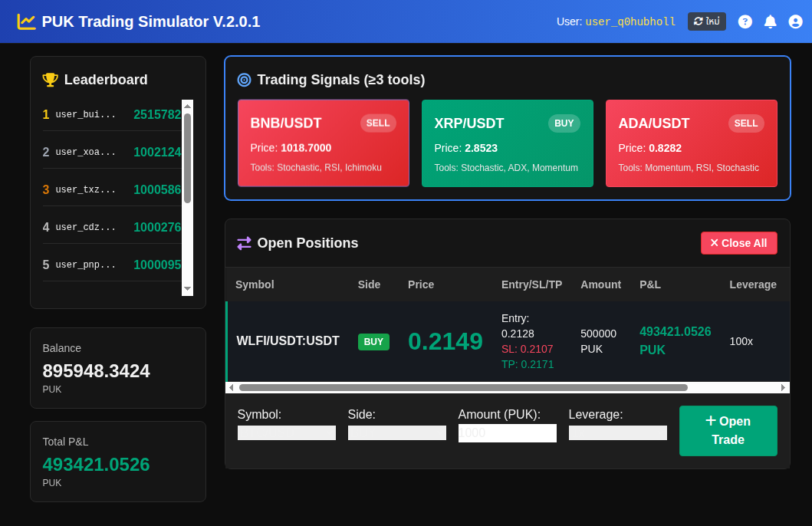Click the Open Positions swap arrows icon
812x526 pixels.
click(244, 243)
